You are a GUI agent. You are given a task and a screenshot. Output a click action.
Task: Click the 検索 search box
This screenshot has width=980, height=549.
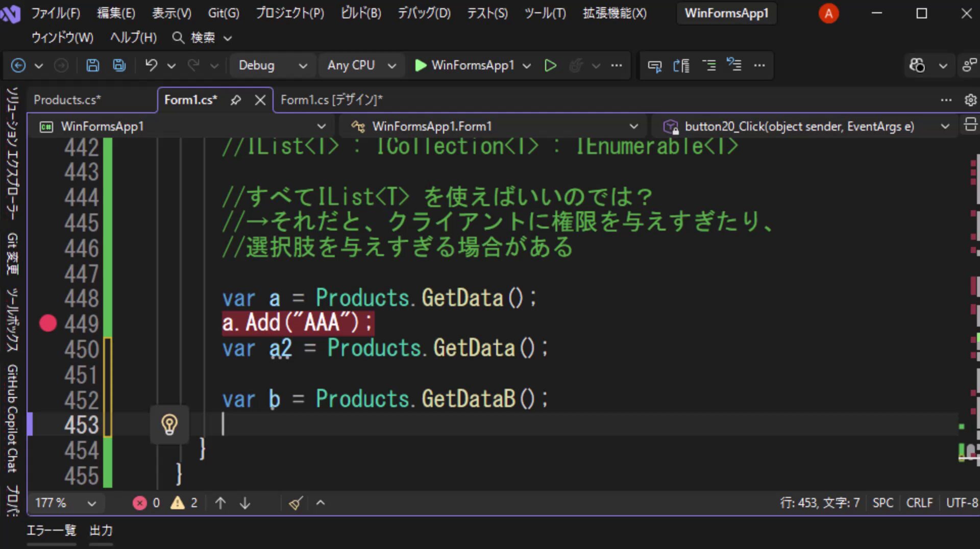202,37
